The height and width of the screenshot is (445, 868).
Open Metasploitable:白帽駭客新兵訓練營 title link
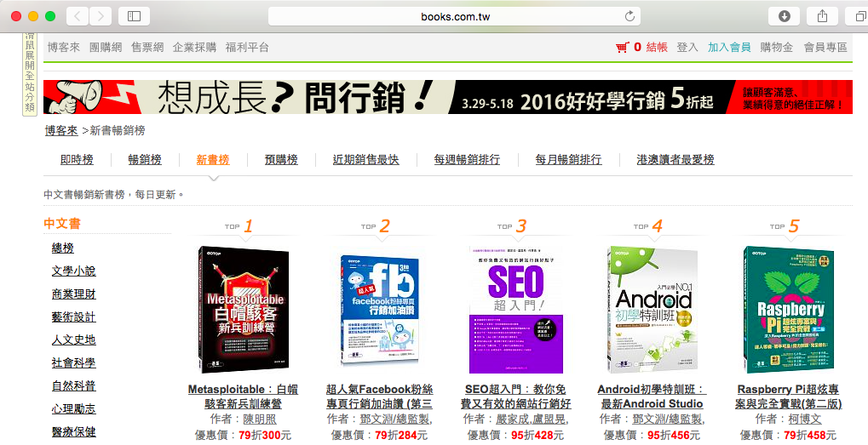click(244, 397)
